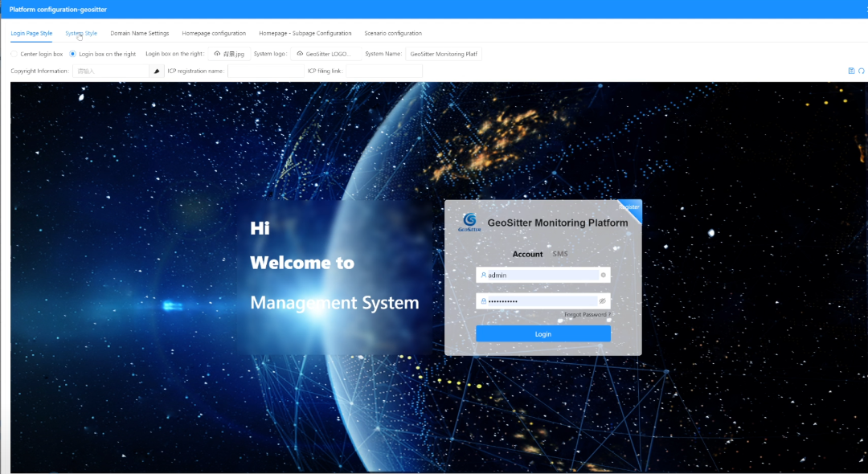Select the Account login tab
This screenshot has width=868, height=474.
coord(527,254)
